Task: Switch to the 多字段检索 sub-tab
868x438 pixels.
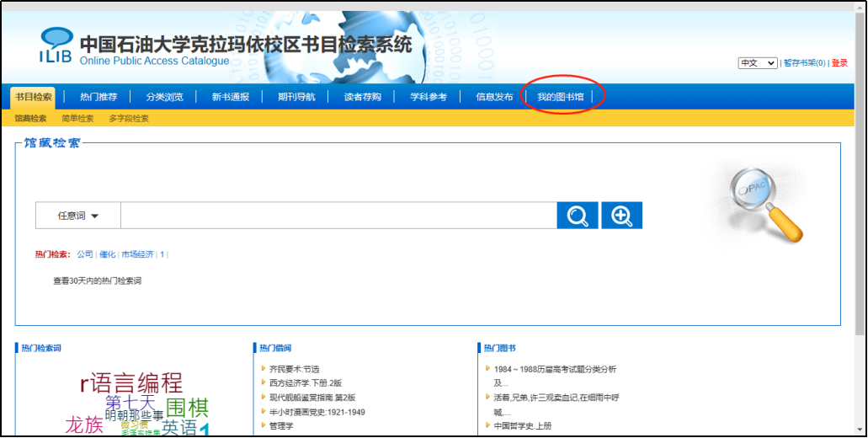Action: point(129,119)
